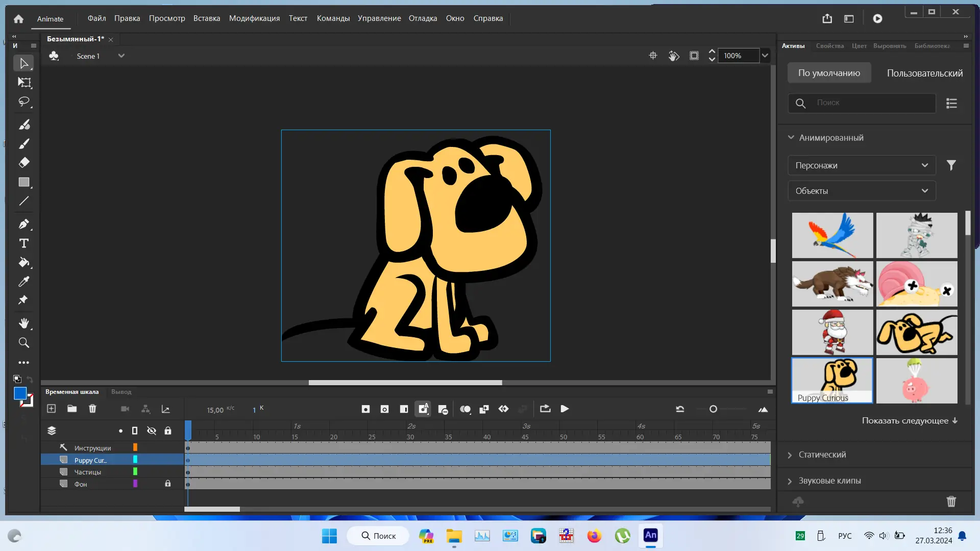Open the Персонажи dropdown
The height and width of the screenshot is (551, 980).
(861, 165)
